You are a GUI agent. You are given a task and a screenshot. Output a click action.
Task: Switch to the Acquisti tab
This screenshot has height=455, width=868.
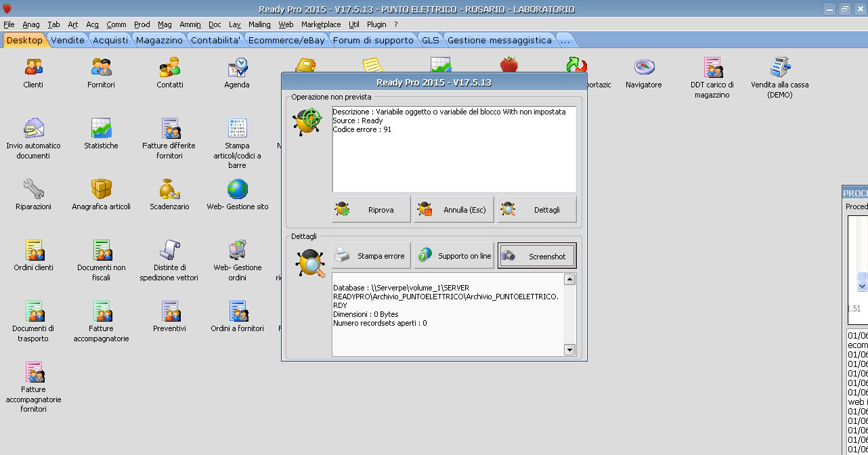110,40
